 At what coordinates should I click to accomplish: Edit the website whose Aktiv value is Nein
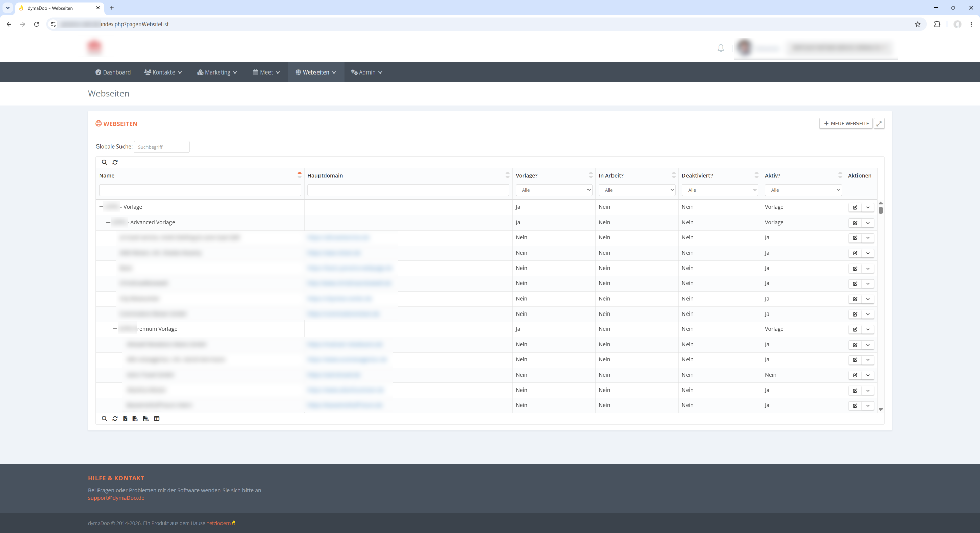855,375
